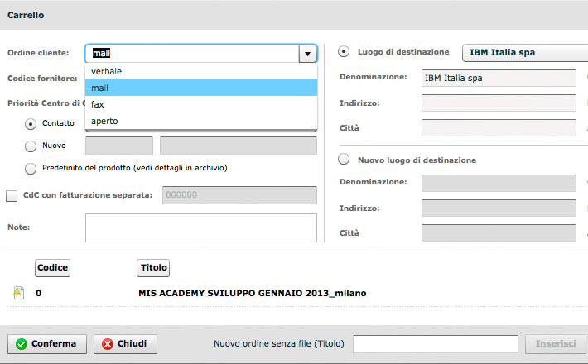Click the Conferma button

click(x=47, y=344)
